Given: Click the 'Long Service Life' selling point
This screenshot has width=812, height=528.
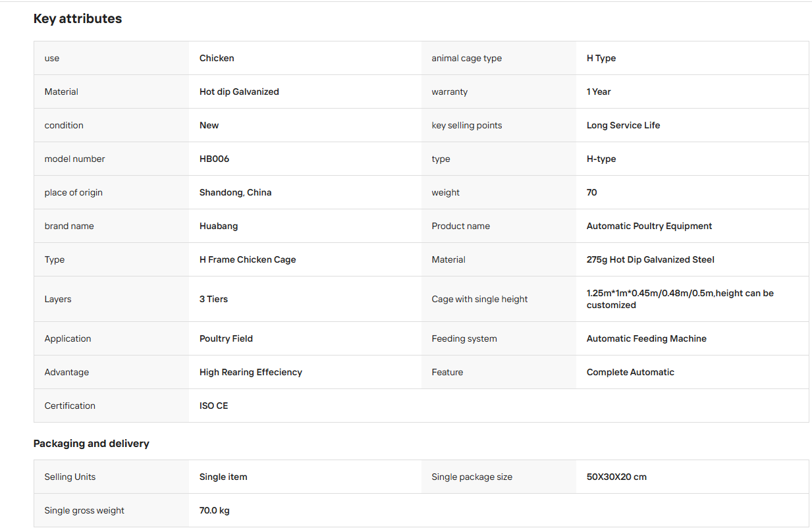Looking at the screenshot, I should pos(623,125).
